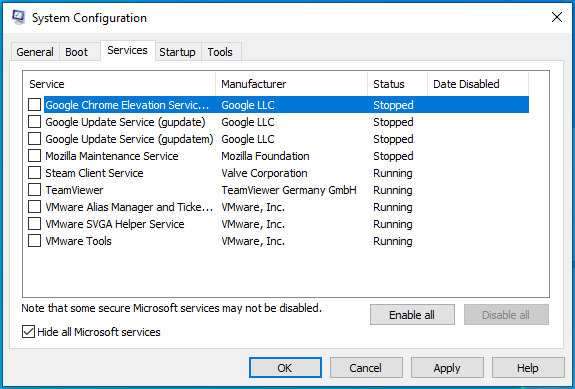Enable the Mozilla Maintenance Service checkbox
The image size is (575, 389).
(34, 156)
